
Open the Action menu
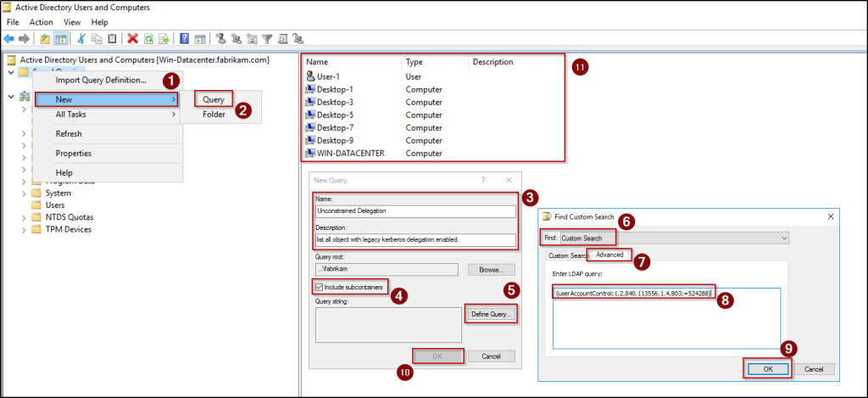coord(41,21)
